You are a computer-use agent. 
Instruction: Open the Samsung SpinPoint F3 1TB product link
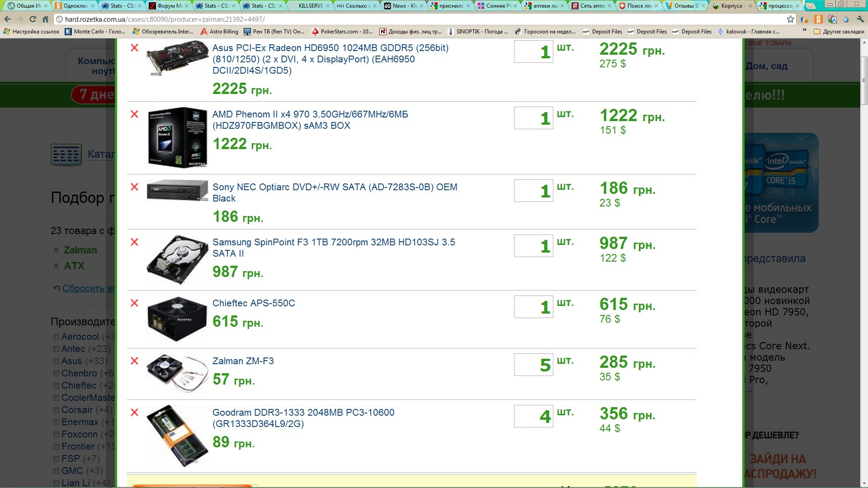334,248
